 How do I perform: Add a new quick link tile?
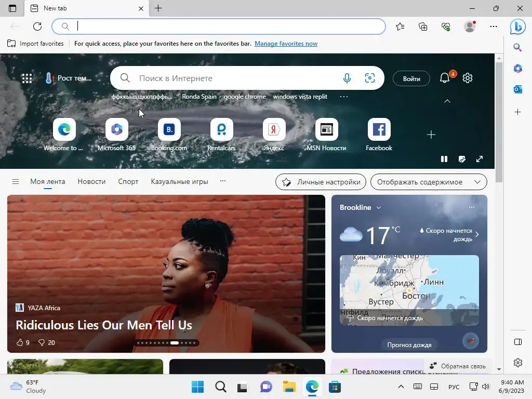click(x=431, y=135)
